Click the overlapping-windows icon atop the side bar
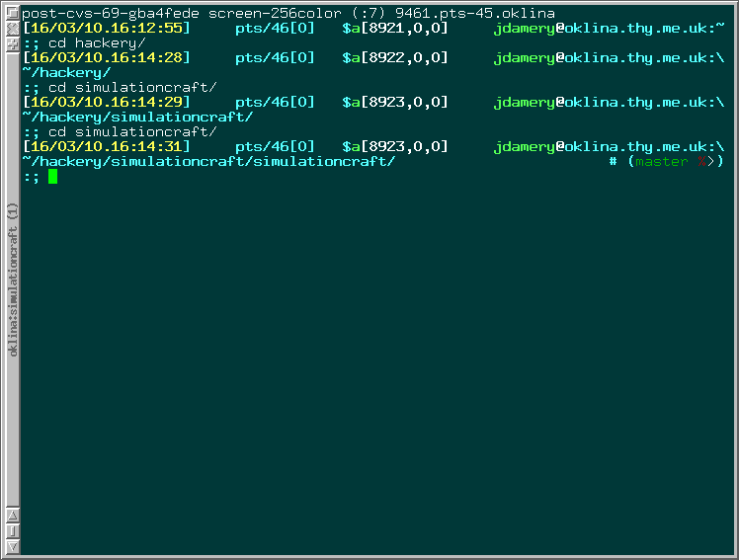 click(12, 13)
